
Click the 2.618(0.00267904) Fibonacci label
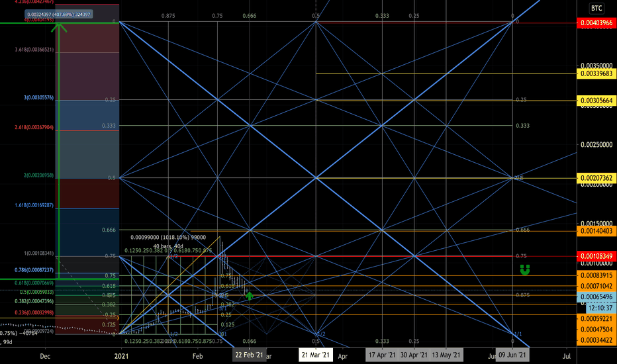pyautogui.click(x=34, y=127)
